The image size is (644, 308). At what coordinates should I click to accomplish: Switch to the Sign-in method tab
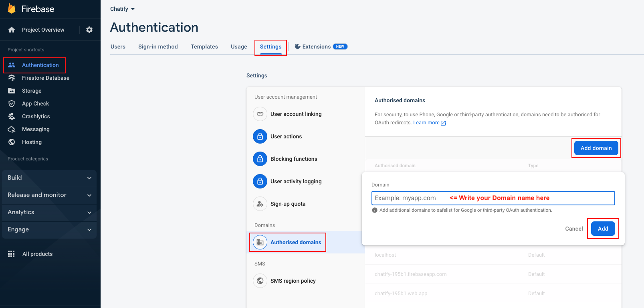[x=158, y=47]
